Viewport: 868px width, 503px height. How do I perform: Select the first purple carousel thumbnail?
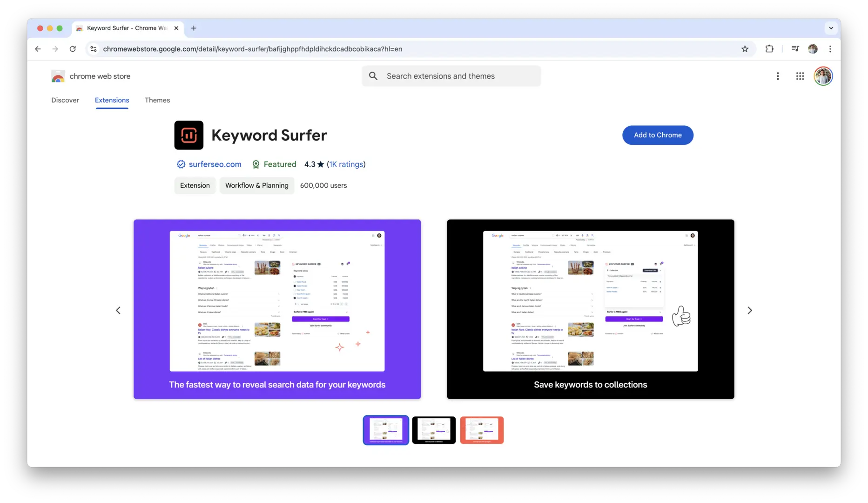coord(386,430)
